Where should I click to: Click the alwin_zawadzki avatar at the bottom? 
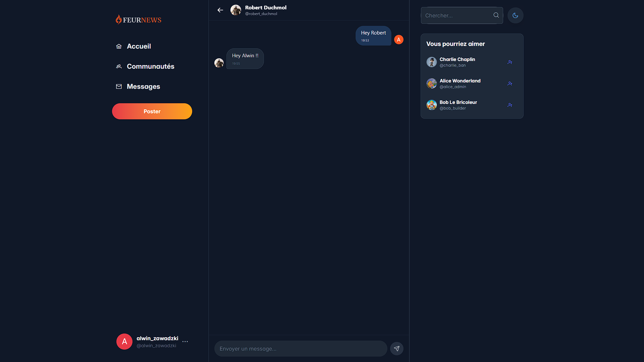pos(124,342)
